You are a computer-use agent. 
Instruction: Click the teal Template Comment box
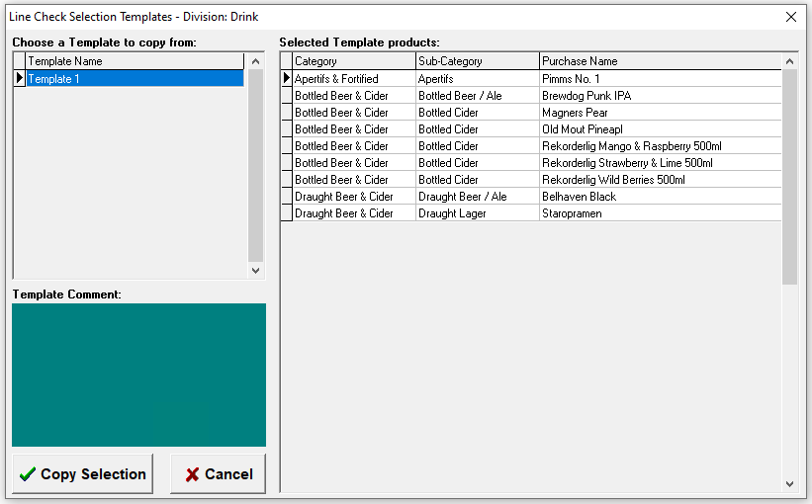(138, 375)
